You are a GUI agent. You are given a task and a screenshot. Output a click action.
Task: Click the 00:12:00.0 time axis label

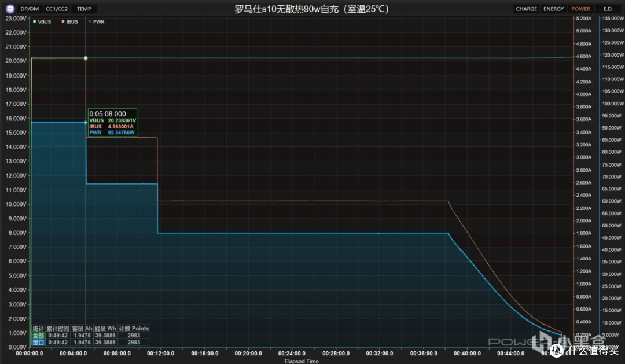pos(161,353)
